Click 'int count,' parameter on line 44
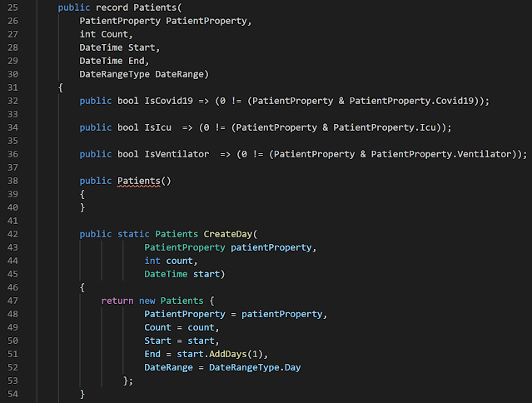 point(171,261)
